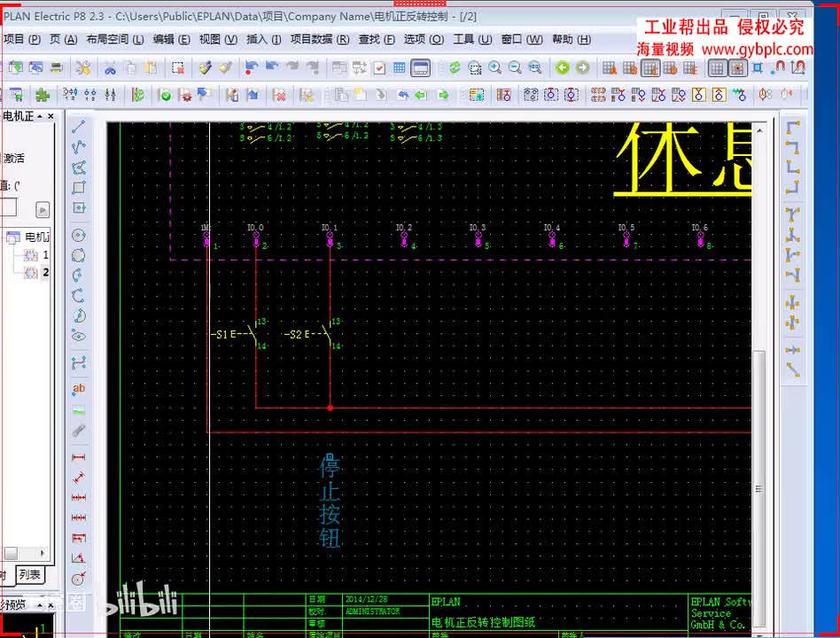Open the 视图(V) menu

point(218,39)
